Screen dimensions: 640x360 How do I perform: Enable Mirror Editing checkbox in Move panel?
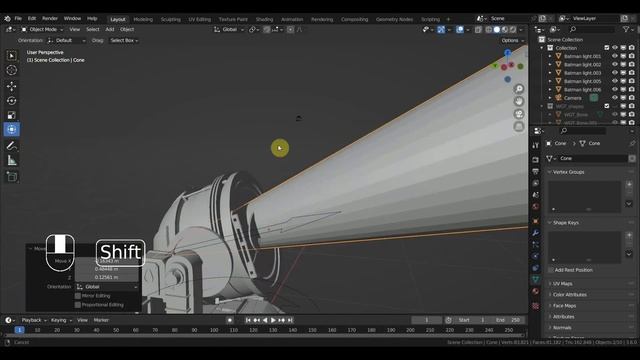78,296
